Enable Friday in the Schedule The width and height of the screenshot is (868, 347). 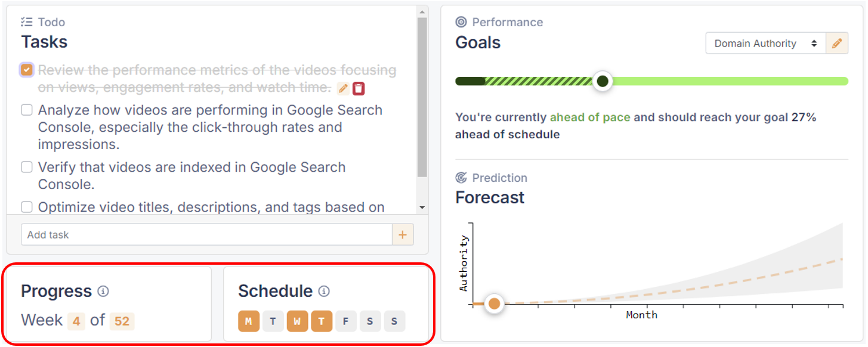346,321
